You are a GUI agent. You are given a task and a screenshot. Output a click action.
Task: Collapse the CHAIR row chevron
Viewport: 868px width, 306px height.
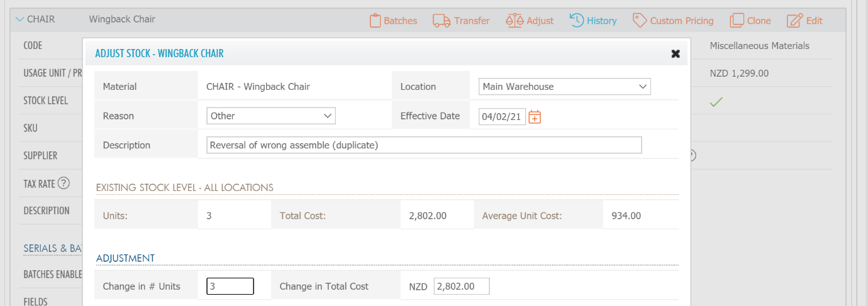tap(19, 19)
